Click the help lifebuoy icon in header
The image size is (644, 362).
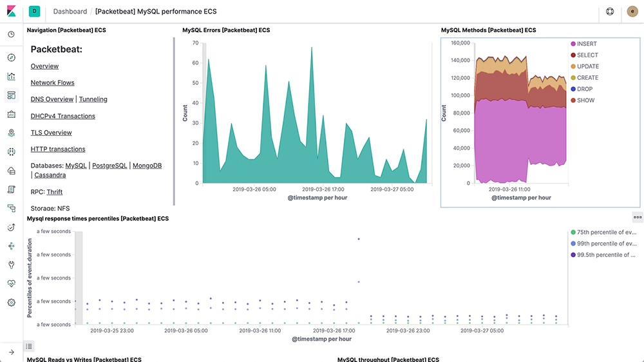[x=610, y=12]
